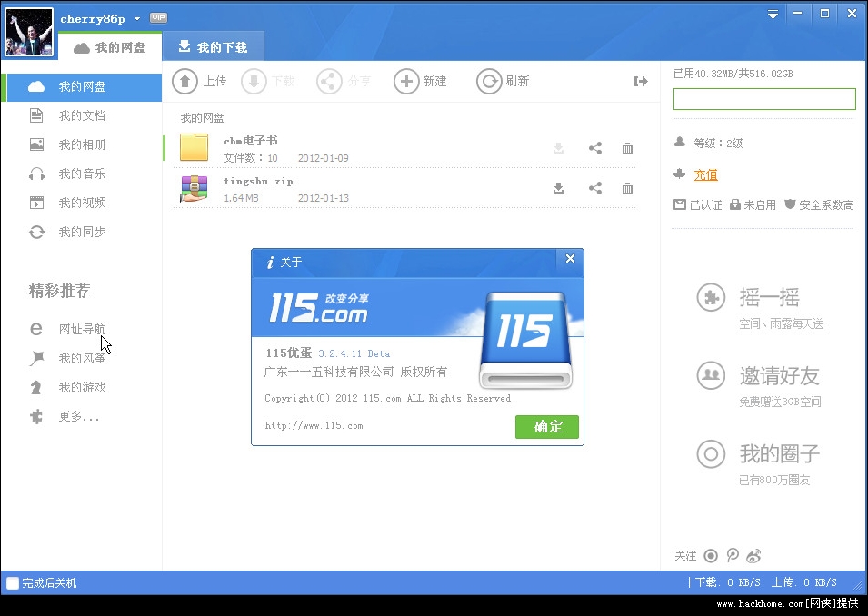Screen dimensions: 868x616
Task: Click 确定 in the About dialog
Action: tap(547, 427)
